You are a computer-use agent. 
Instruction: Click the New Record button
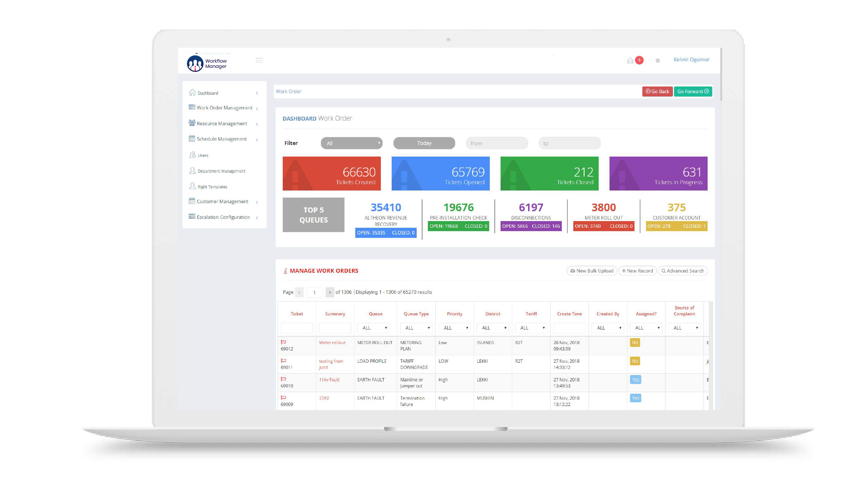[x=637, y=271]
